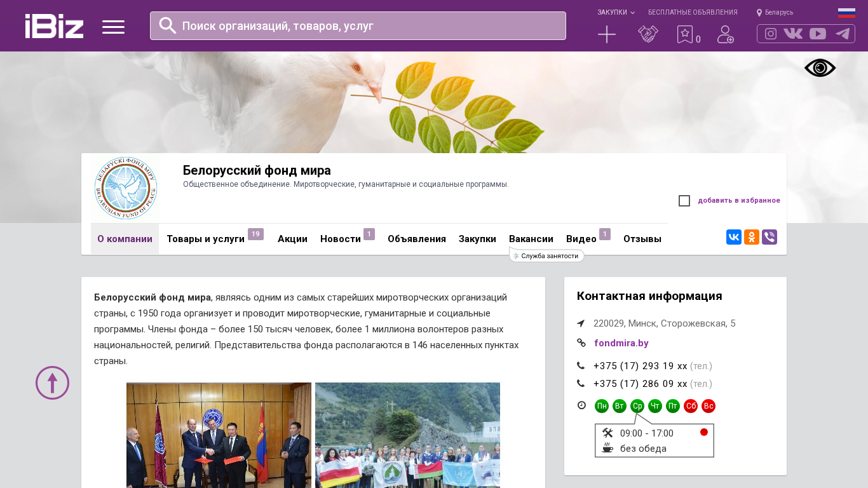Open the group photo with flags
This screenshot has width=868, height=488.
tap(407, 435)
